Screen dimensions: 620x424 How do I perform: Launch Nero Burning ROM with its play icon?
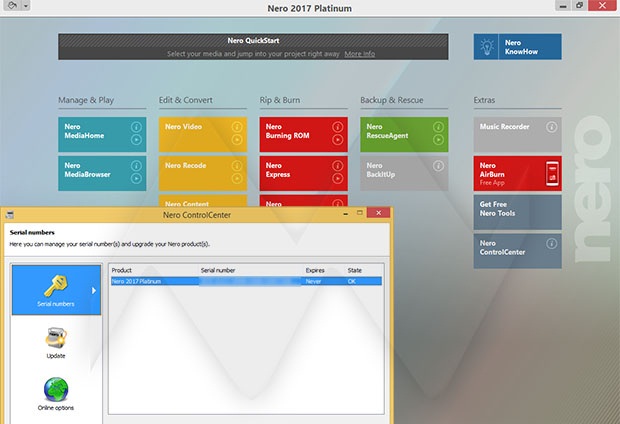(338, 140)
